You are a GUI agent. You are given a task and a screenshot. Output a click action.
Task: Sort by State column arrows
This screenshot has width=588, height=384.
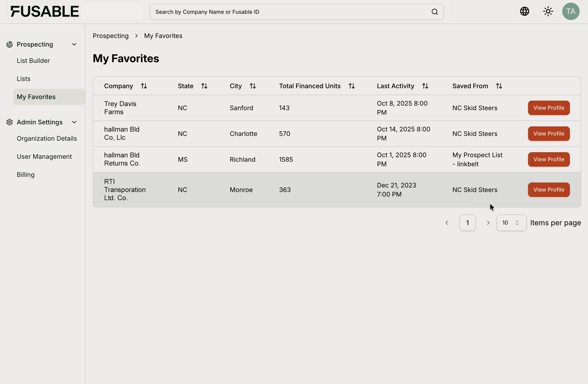click(204, 86)
